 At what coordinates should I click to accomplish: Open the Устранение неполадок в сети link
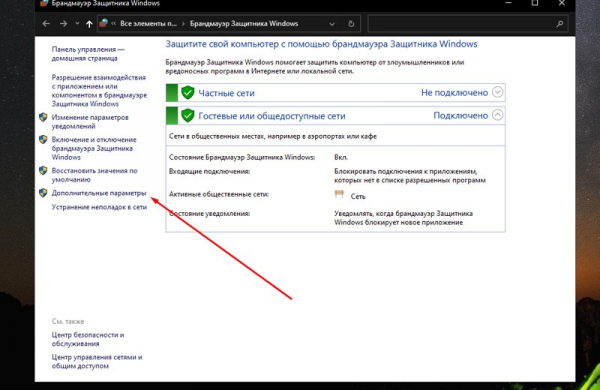99,207
